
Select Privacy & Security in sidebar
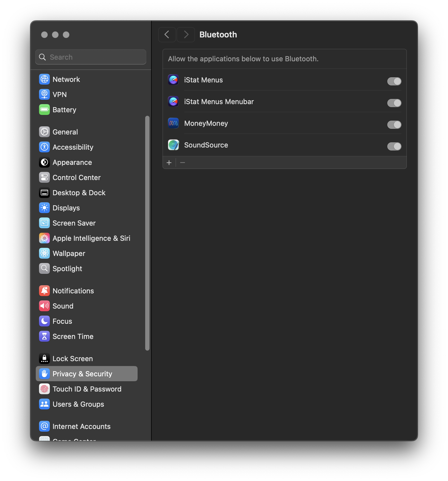pos(87,374)
